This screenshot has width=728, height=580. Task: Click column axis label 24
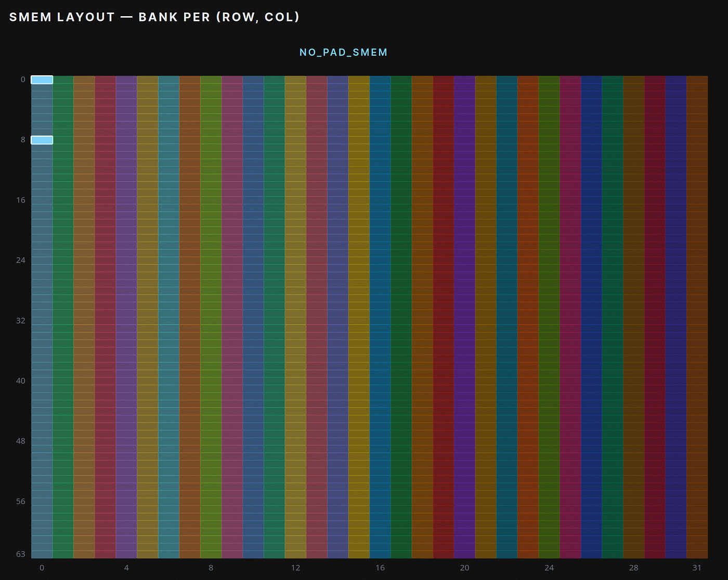tap(549, 568)
